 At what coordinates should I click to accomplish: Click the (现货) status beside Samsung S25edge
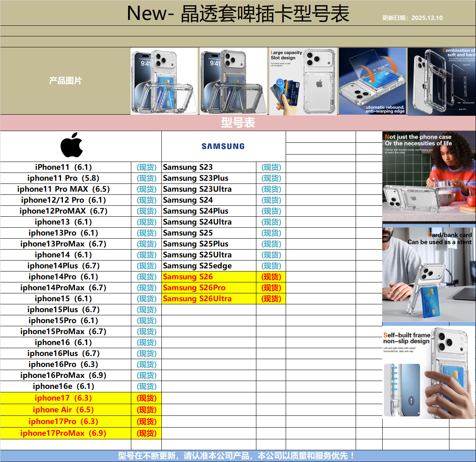[271, 266]
